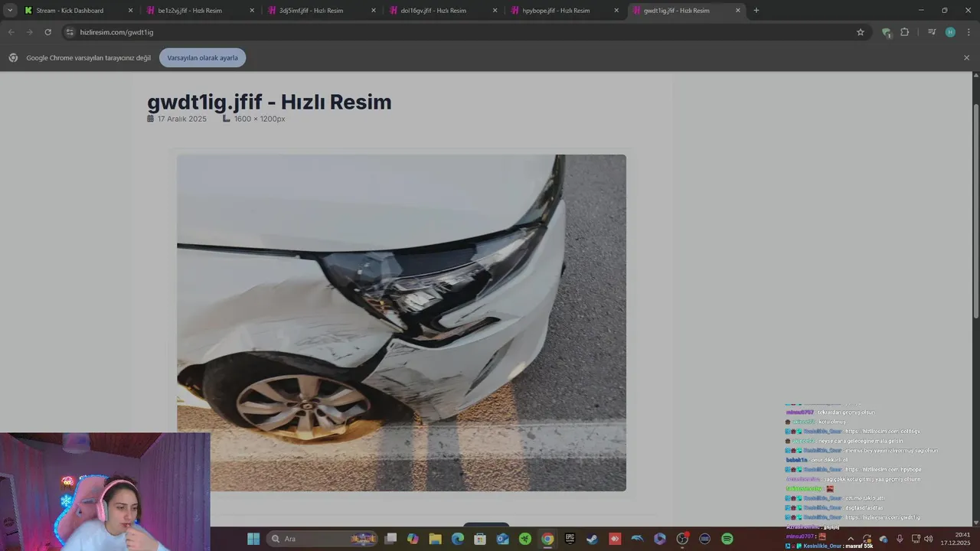Viewport: 980px width, 551px height.
Task: Open Outlook from the taskbar
Action: pyautogui.click(x=502, y=539)
